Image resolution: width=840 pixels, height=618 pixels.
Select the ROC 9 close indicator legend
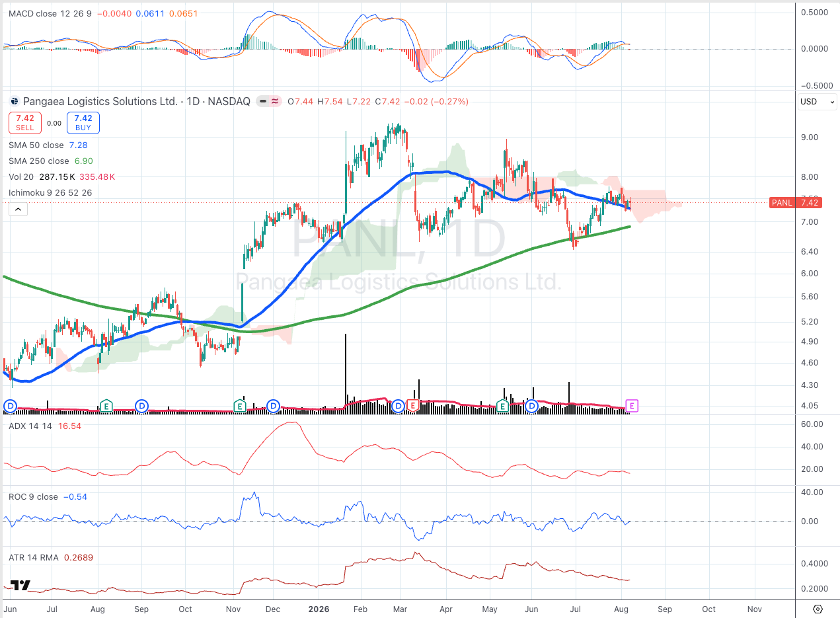coord(33,497)
